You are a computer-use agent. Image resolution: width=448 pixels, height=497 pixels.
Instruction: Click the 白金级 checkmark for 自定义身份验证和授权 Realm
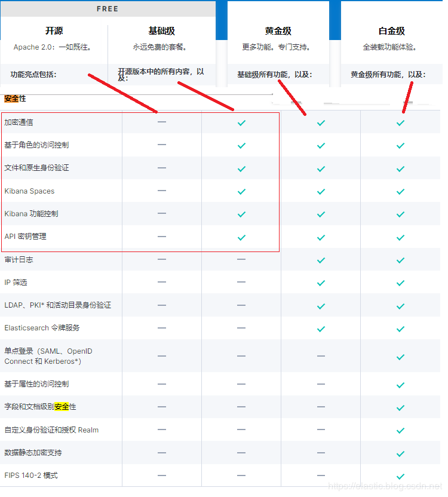pos(400,431)
